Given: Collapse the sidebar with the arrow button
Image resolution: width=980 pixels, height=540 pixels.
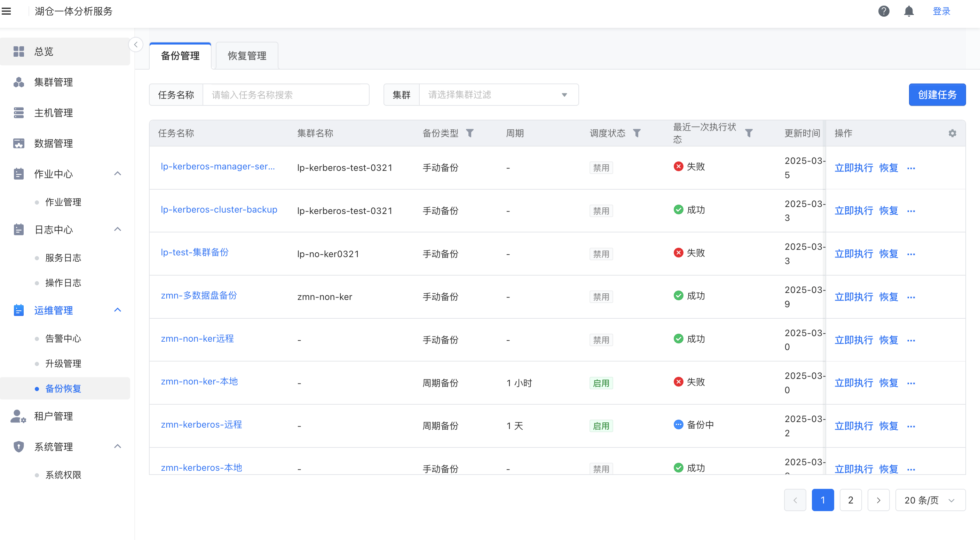Looking at the screenshot, I should click(x=136, y=45).
